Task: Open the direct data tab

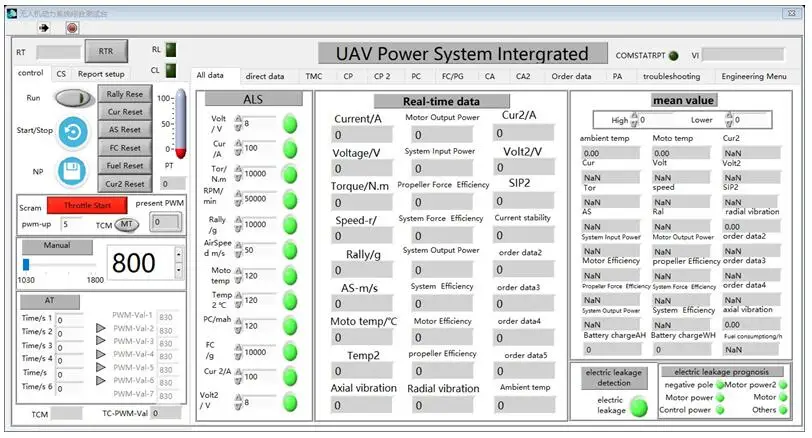Action: [x=265, y=76]
